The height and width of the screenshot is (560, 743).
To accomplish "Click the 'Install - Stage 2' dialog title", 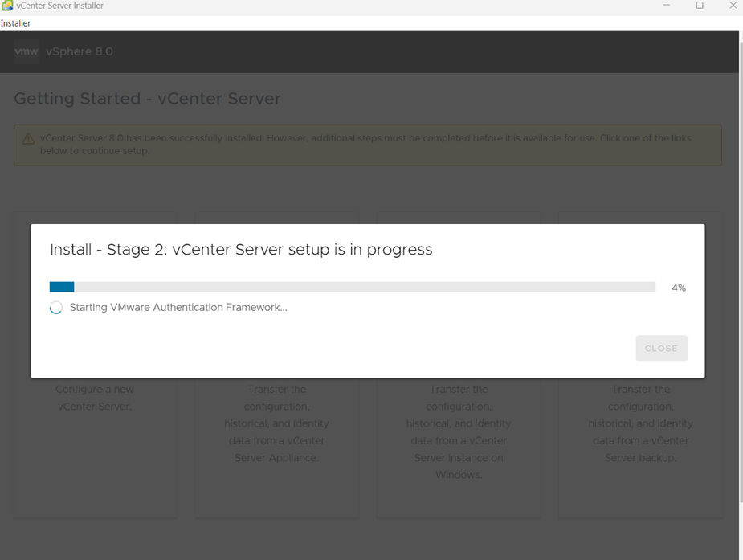I will (x=241, y=250).
